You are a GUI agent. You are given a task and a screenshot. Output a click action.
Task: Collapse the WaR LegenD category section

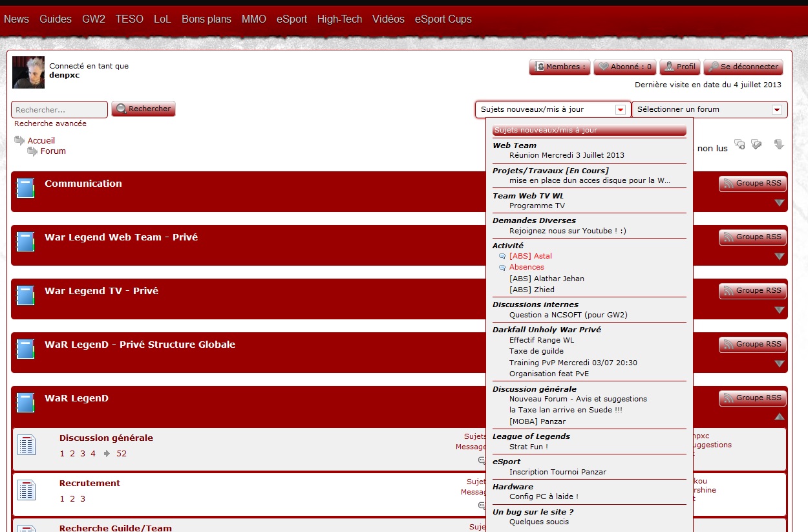click(779, 417)
